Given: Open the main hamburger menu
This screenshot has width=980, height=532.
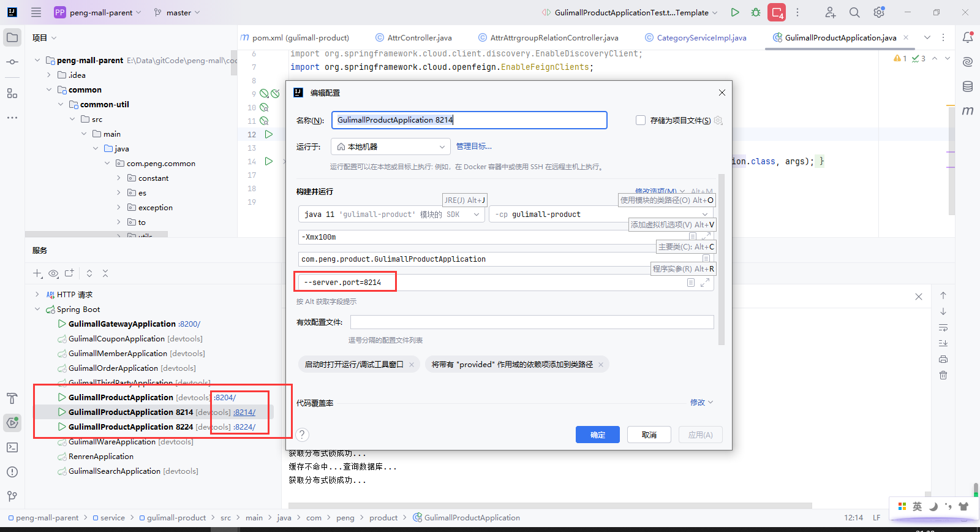Looking at the screenshot, I should click(x=36, y=12).
